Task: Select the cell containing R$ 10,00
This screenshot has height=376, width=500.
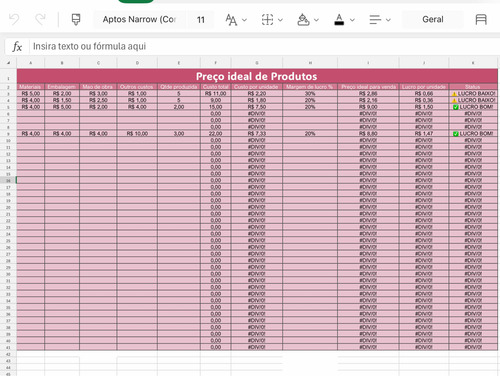Action: click(x=137, y=134)
